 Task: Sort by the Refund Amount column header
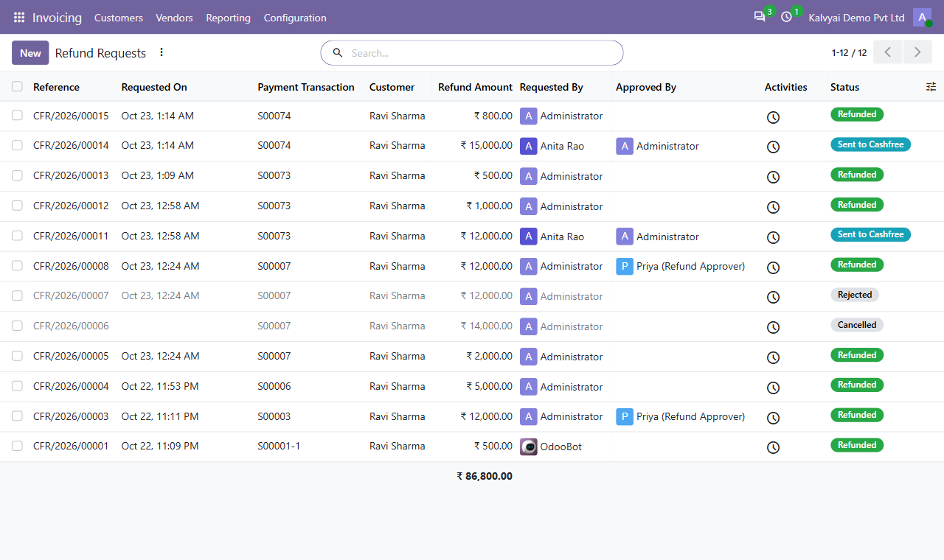point(475,87)
